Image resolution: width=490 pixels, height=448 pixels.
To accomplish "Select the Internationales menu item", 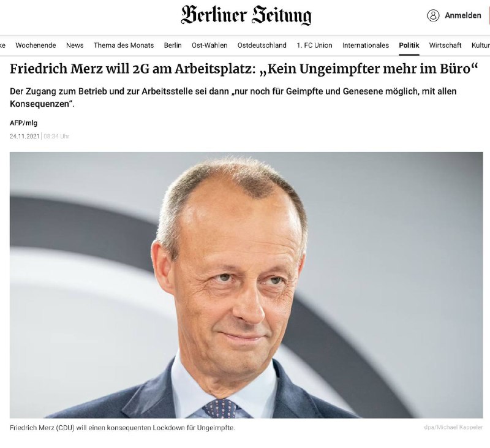I will click(366, 45).
